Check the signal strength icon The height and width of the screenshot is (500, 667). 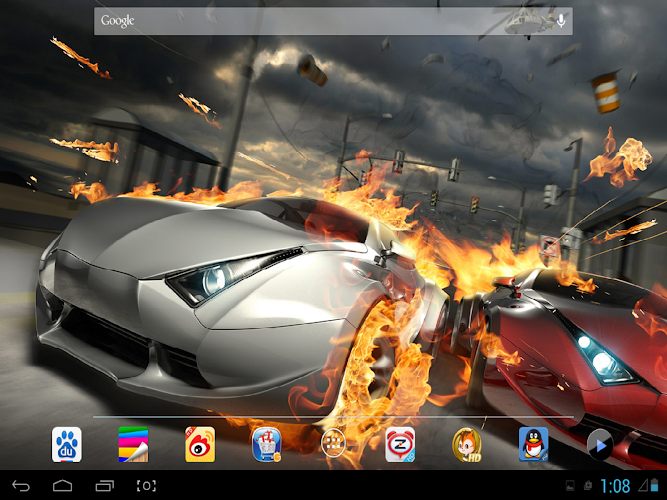pyautogui.click(x=643, y=486)
